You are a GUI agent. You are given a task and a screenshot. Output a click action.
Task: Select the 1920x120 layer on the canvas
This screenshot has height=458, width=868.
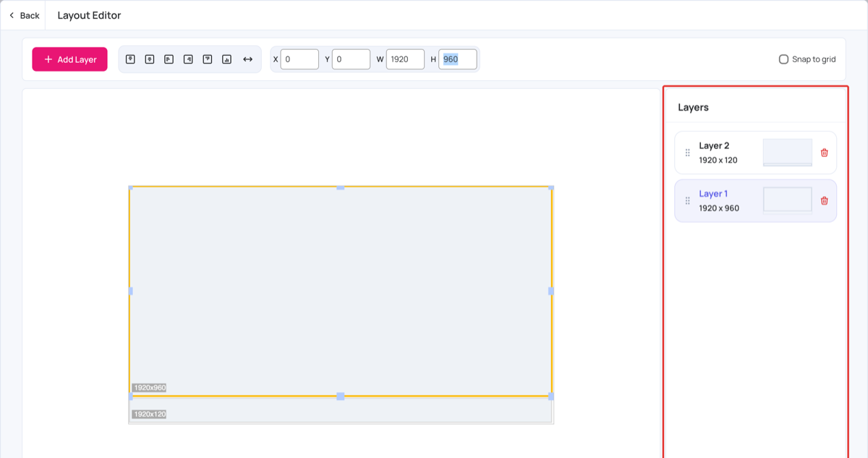click(x=341, y=412)
